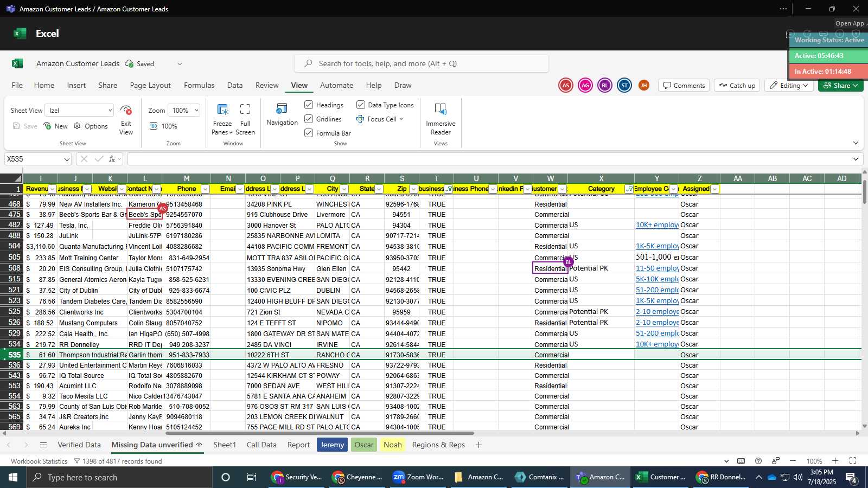
Task: Launch the Immersive Reader
Action: pyautogui.click(x=441, y=109)
